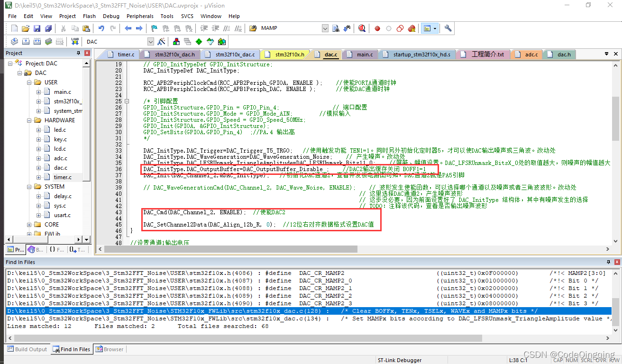Start the debug session via magnifier icon
This screenshot has height=364, width=622.
click(x=362, y=28)
